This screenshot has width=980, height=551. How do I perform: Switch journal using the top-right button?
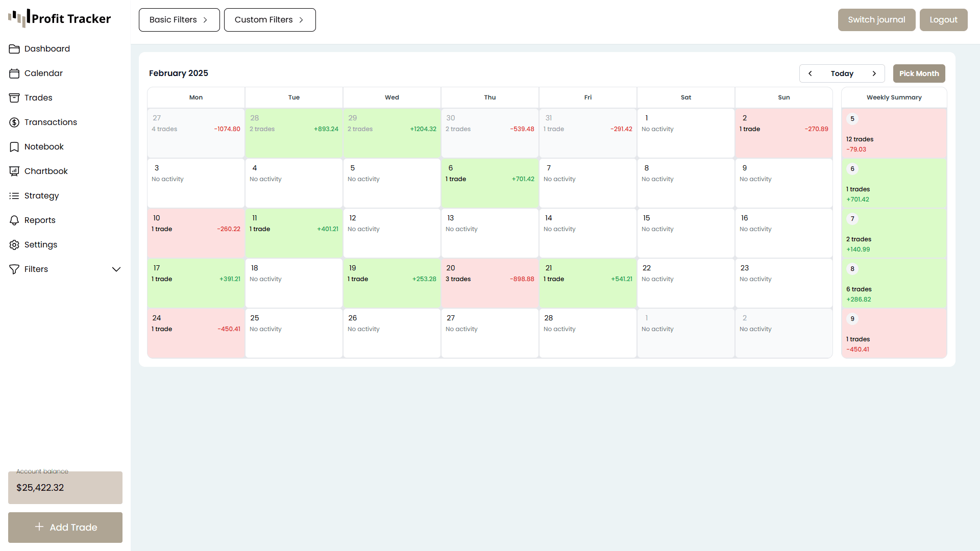pos(876,19)
